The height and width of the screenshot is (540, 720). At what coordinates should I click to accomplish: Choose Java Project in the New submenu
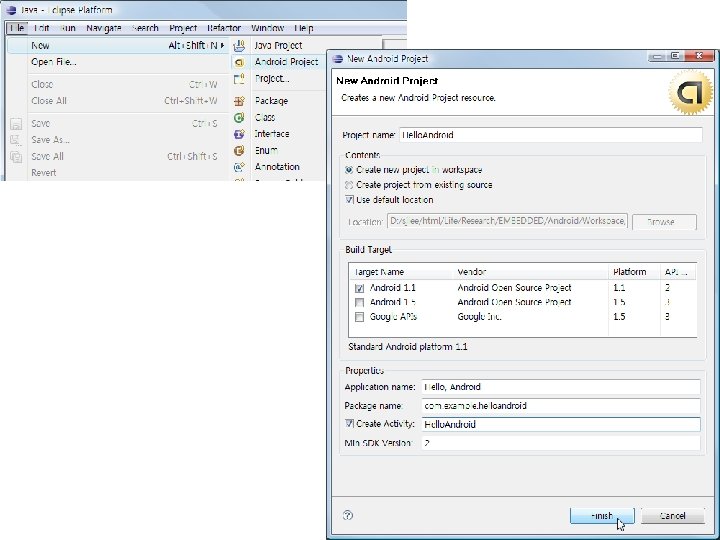(x=278, y=45)
